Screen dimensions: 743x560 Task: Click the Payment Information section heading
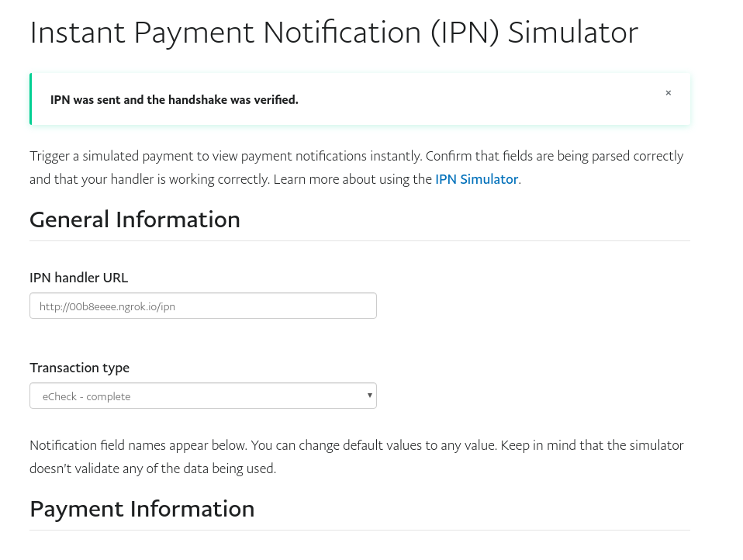pyautogui.click(x=142, y=509)
